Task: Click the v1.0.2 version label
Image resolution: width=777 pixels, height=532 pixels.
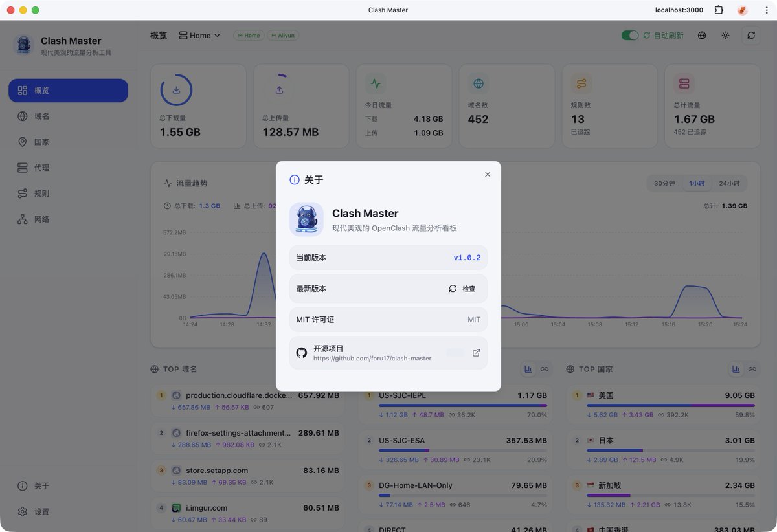Action: pyautogui.click(x=467, y=258)
